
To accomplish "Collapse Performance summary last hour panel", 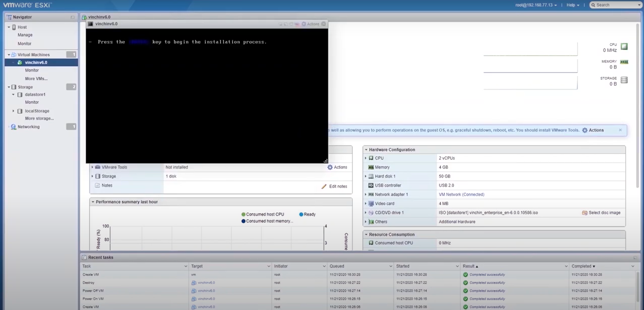I will (93, 202).
